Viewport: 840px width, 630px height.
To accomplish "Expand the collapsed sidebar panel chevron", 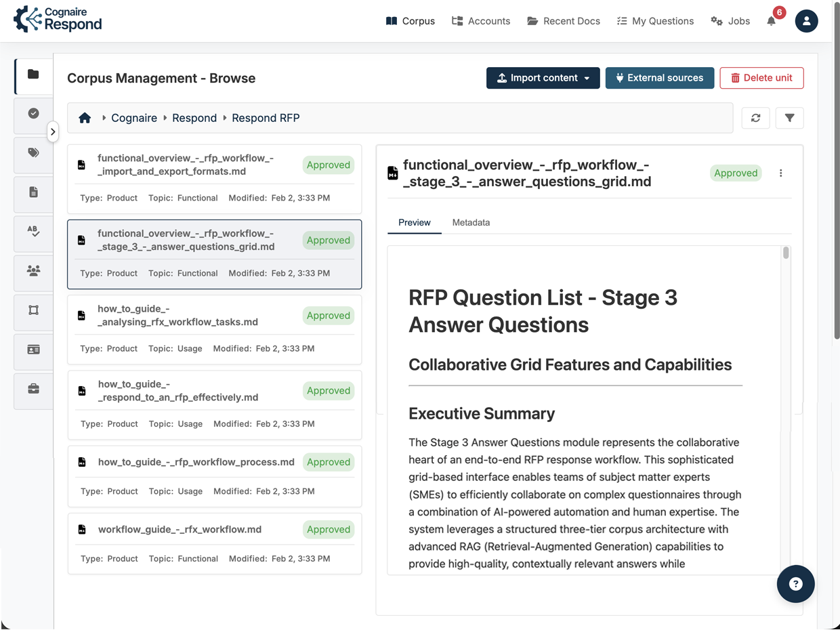I will tap(53, 131).
